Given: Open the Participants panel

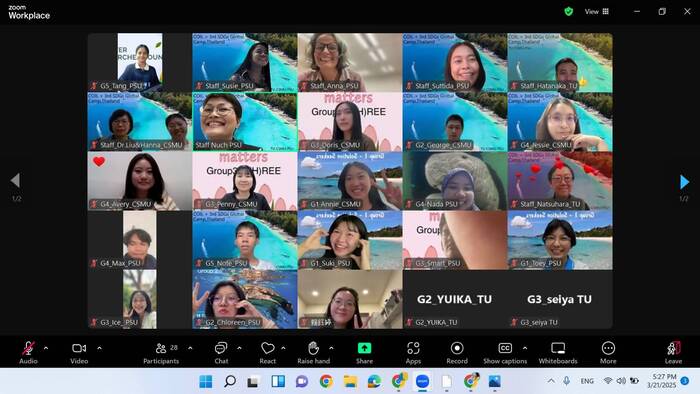Looking at the screenshot, I should coord(161,353).
